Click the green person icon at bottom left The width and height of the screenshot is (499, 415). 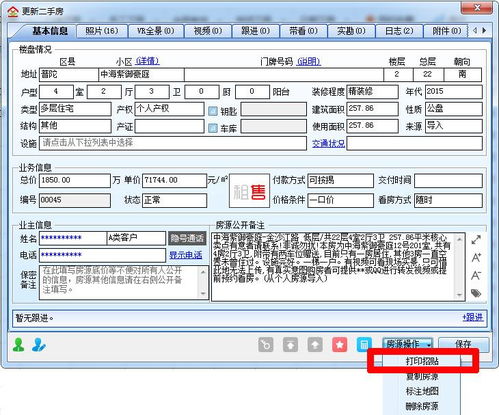point(18,345)
